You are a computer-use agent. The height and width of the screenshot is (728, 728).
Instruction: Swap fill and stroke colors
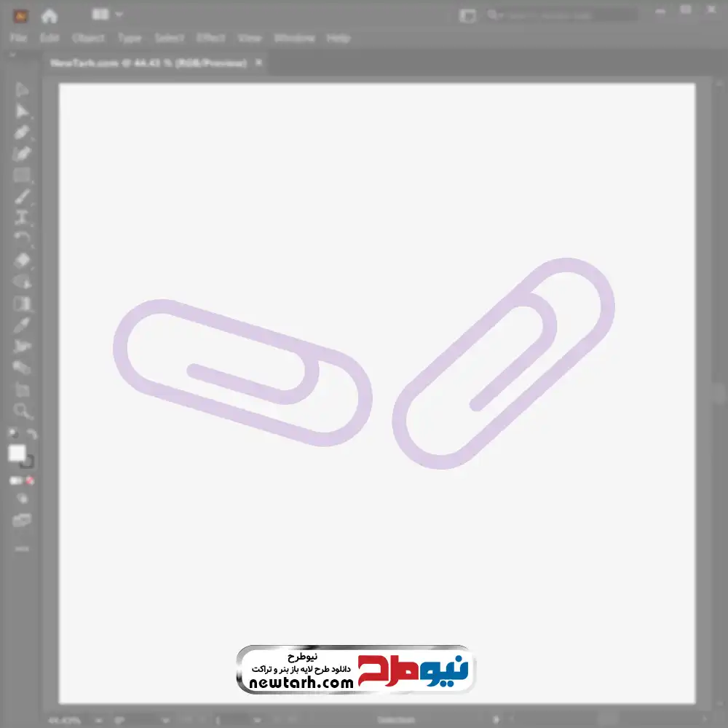(31, 435)
